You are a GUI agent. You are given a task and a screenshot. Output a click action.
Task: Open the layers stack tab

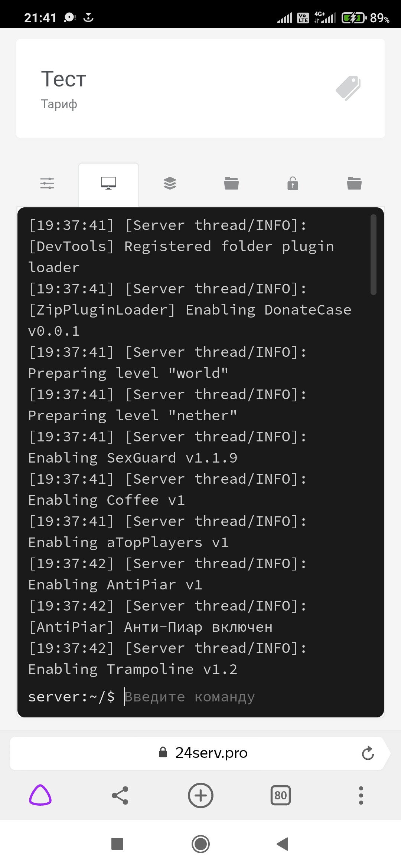pyautogui.click(x=170, y=183)
